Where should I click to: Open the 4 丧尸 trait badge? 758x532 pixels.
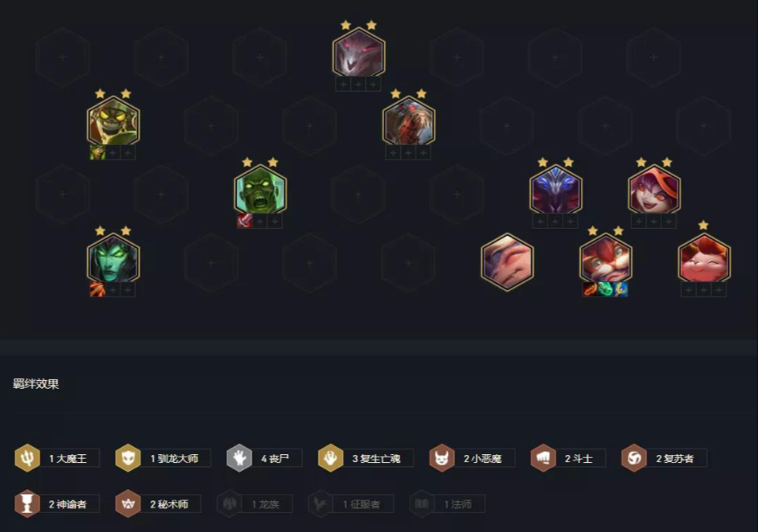tap(265, 458)
